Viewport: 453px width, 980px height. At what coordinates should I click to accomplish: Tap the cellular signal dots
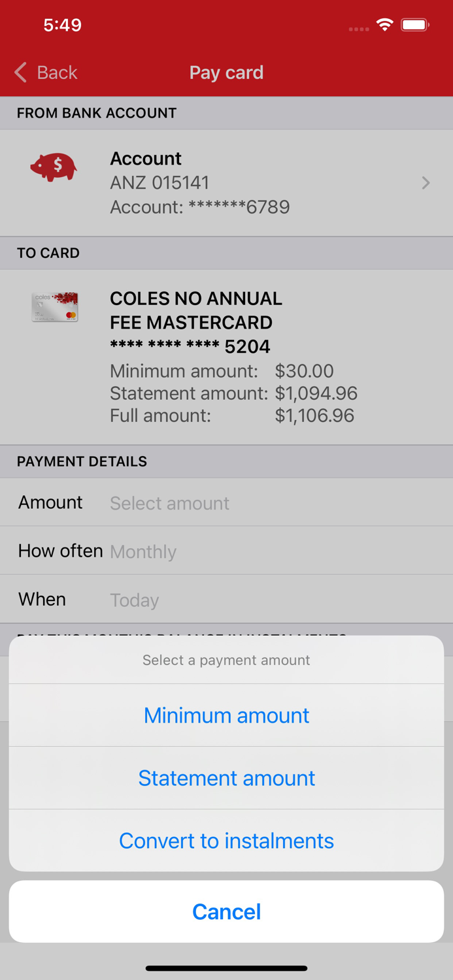coord(358,28)
